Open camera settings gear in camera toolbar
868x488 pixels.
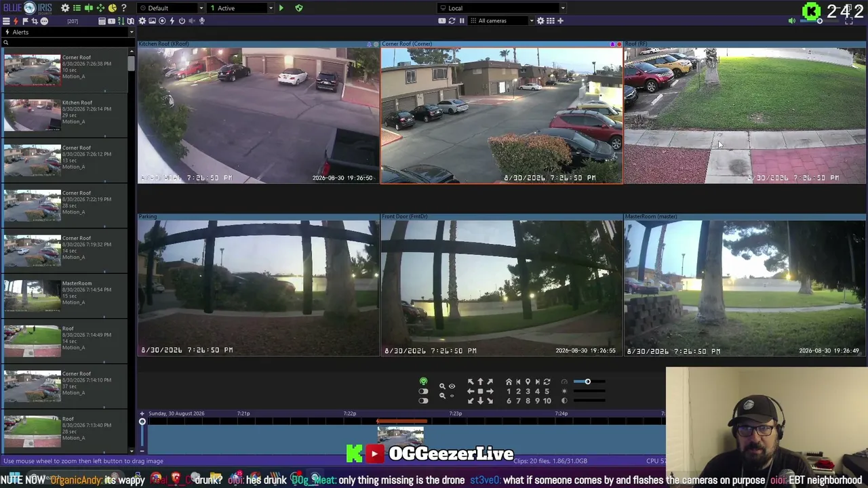tap(142, 21)
